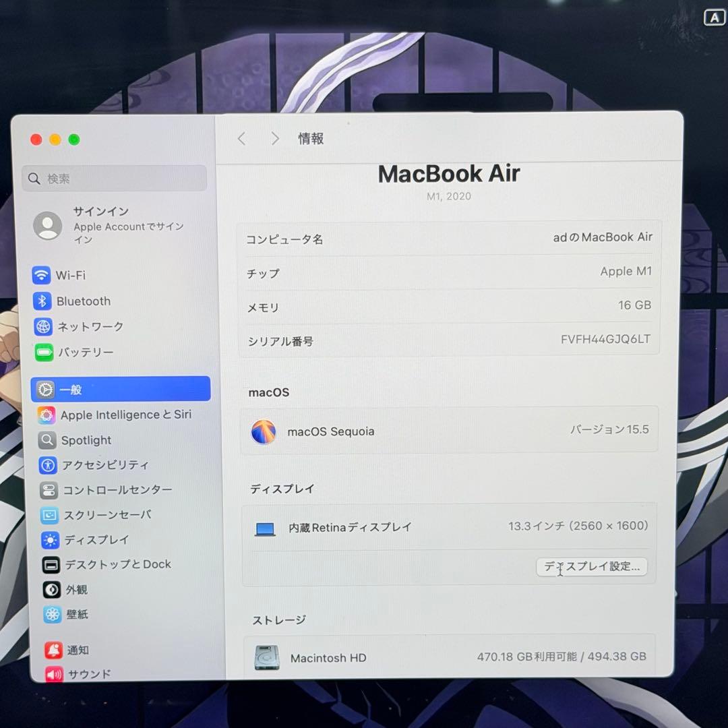Viewport: 728px width, 728px height.
Task: Open デスクトップとDock settings
Action: click(115, 565)
